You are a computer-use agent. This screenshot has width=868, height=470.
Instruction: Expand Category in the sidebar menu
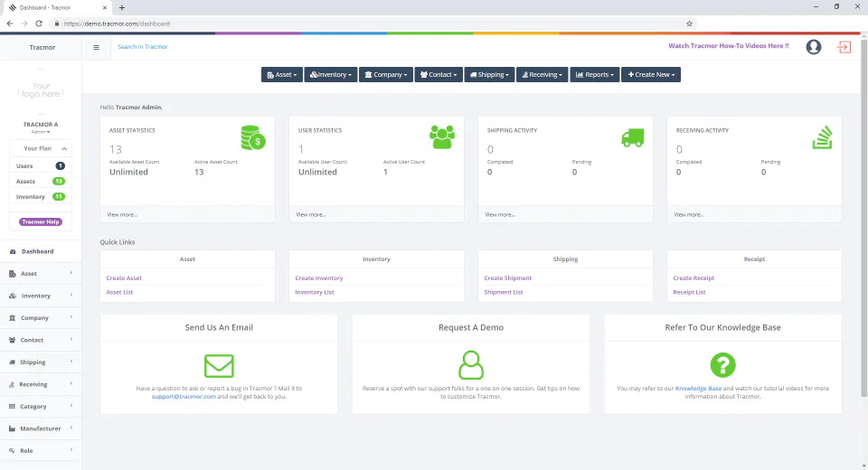pos(41,407)
